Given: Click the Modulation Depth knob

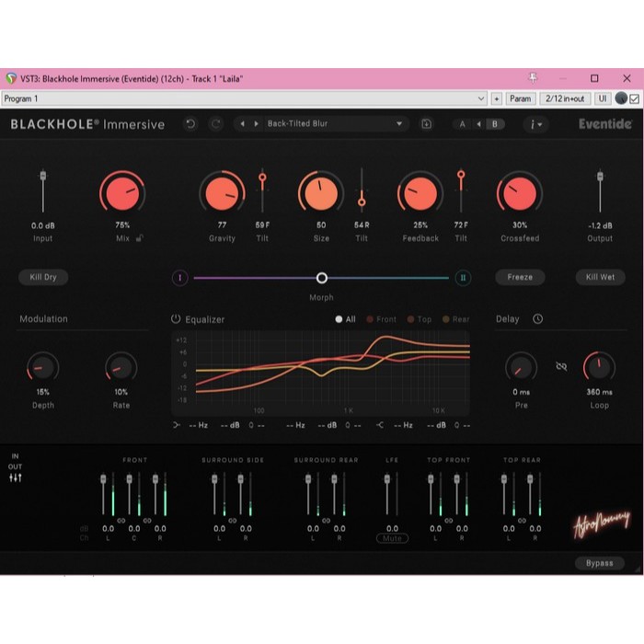Looking at the screenshot, I should coord(42,367).
